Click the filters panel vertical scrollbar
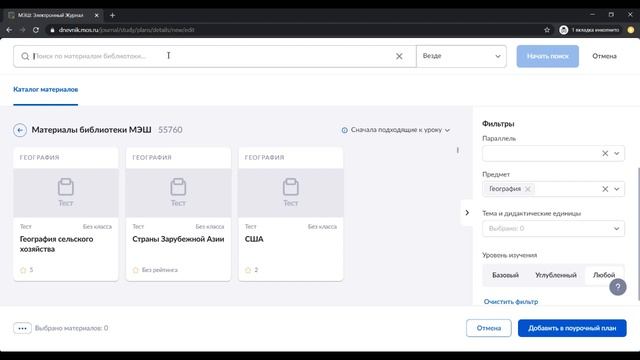 (638, 234)
